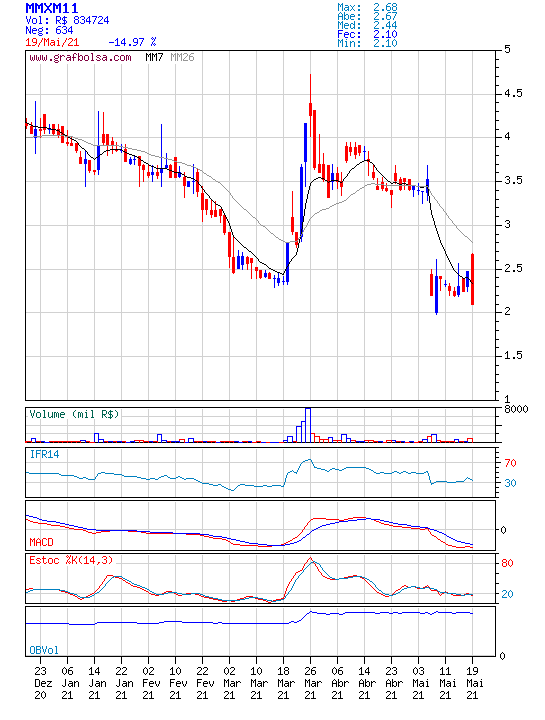Click the Vol: R$ 834724 text
Image resolution: width=545 pixels, height=720 pixels.
coord(67,21)
